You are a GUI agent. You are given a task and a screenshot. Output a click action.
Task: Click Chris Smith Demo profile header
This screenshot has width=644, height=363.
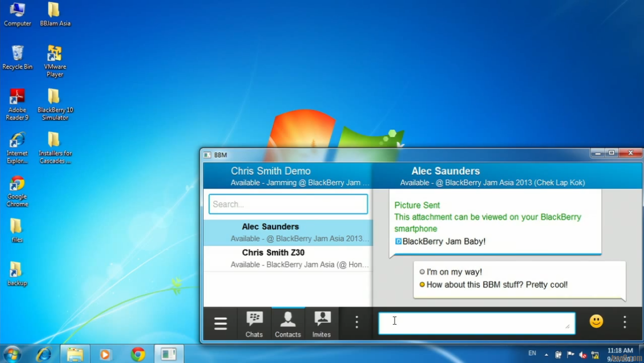(288, 176)
